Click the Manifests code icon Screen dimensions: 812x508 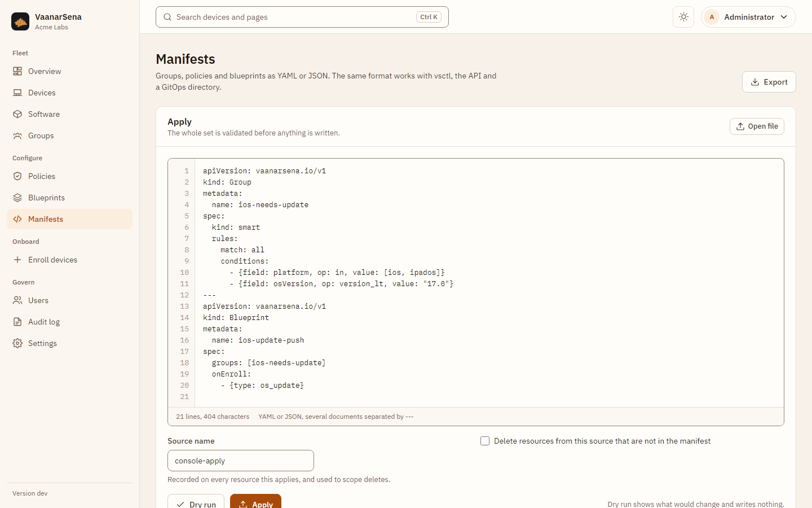coord(17,219)
